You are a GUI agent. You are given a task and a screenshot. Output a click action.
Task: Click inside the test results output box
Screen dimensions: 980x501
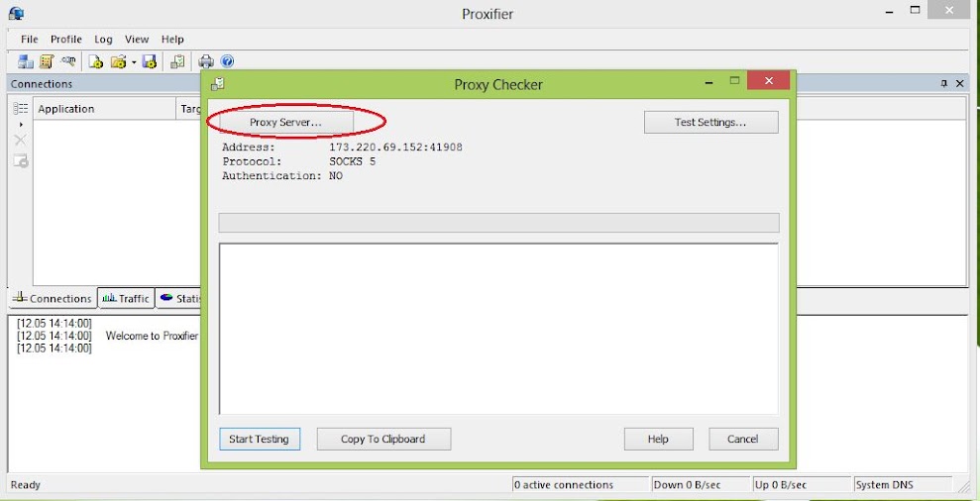coord(498,329)
